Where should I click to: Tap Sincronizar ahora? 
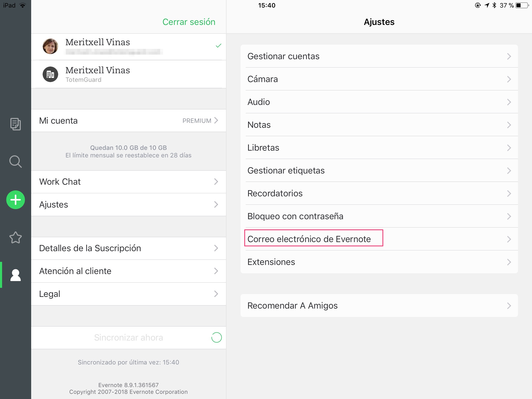click(129, 337)
